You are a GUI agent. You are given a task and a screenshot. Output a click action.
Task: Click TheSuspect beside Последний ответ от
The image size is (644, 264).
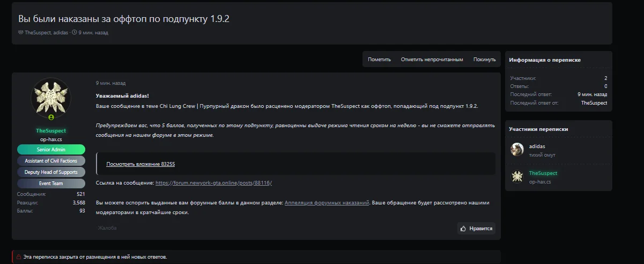(594, 102)
